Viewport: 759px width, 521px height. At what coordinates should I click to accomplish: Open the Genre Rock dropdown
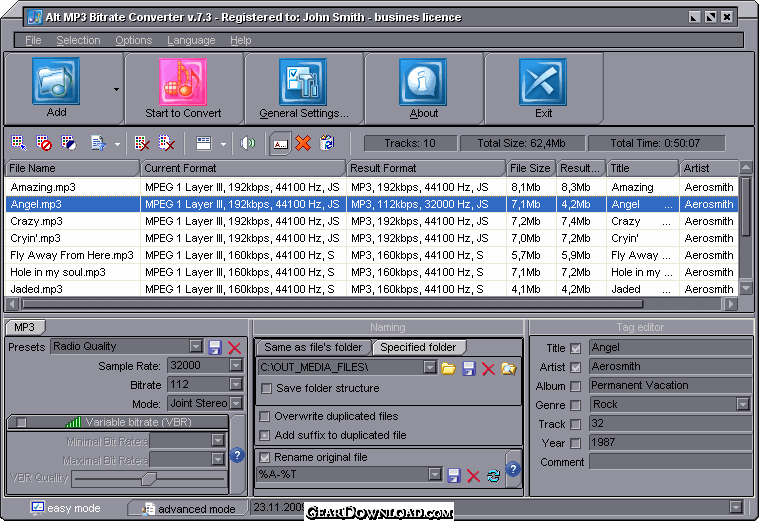coord(743,404)
